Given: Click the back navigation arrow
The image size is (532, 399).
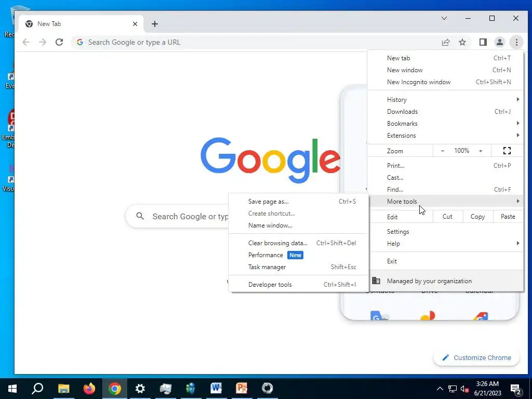Looking at the screenshot, I should point(26,42).
